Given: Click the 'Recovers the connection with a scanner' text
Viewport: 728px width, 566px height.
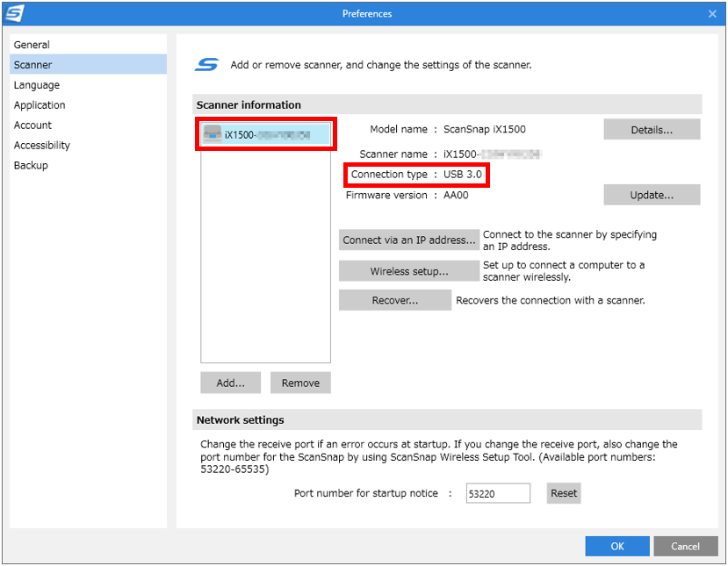Looking at the screenshot, I should point(551,300).
